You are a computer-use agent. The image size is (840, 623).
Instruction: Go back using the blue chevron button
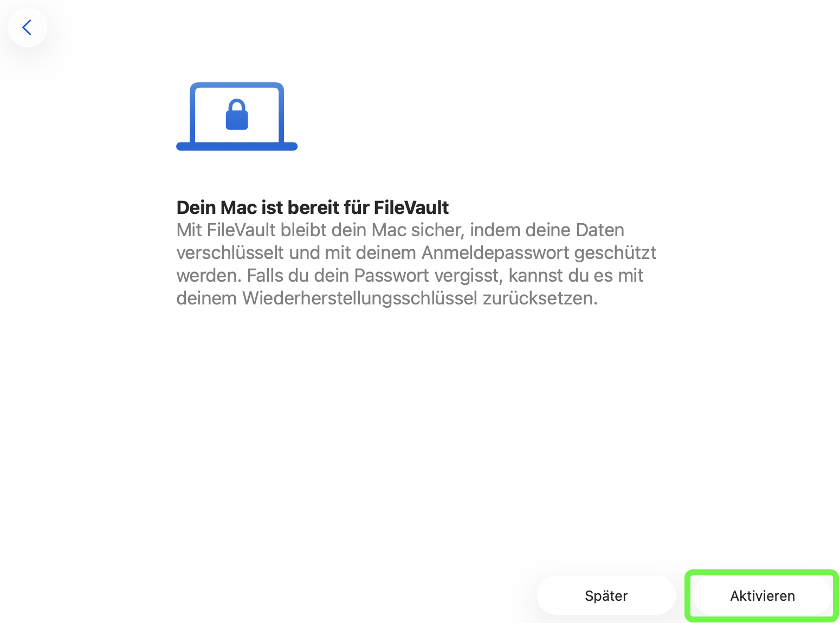[x=27, y=27]
